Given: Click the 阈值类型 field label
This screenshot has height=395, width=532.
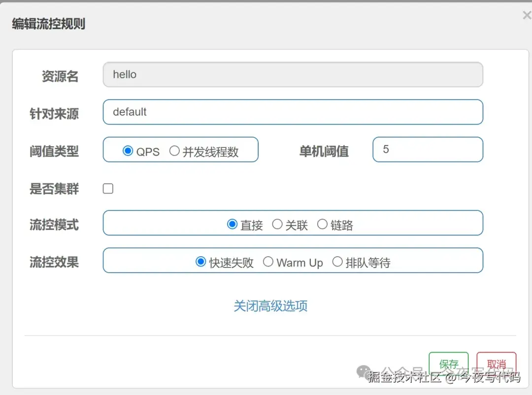Looking at the screenshot, I should (x=55, y=151).
